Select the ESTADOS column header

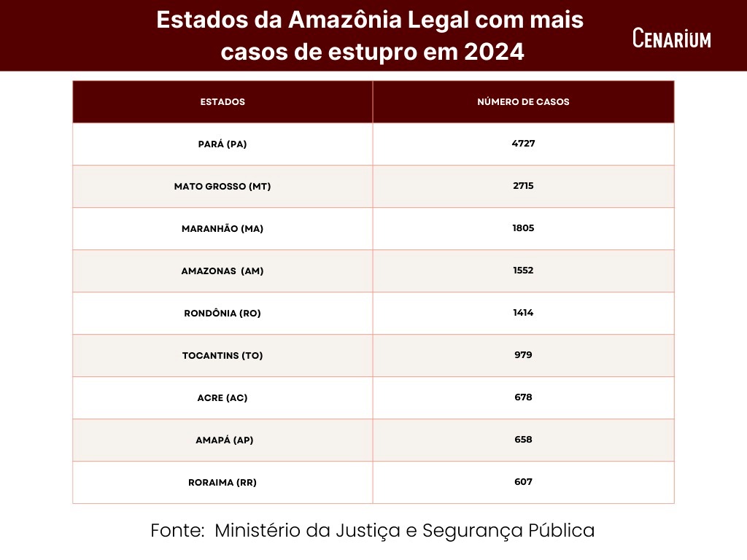222,102
